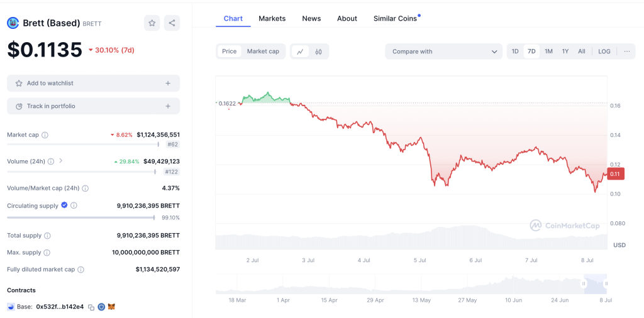Show Fully diluted market cap info icon
This screenshot has height=318, width=644.
(x=81, y=270)
